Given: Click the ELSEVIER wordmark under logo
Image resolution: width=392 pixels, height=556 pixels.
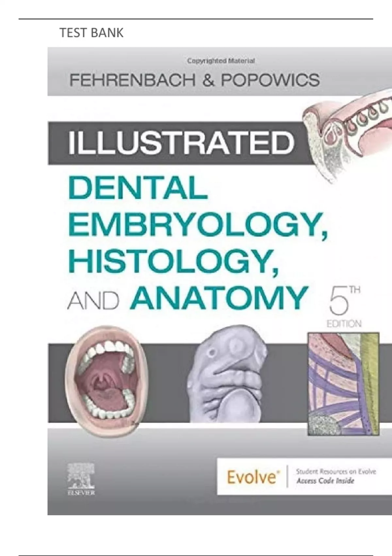Looking at the screenshot, I should 81,492.
